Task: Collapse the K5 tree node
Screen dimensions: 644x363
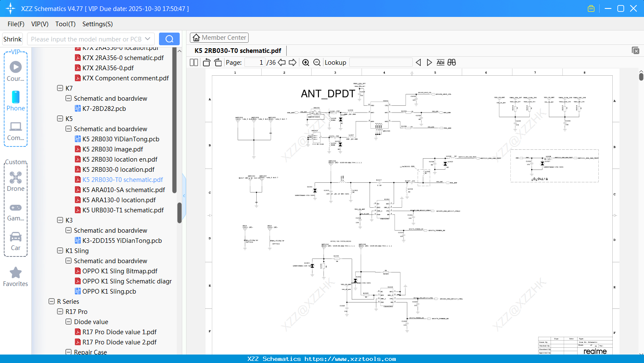Action: pyautogui.click(x=60, y=119)
